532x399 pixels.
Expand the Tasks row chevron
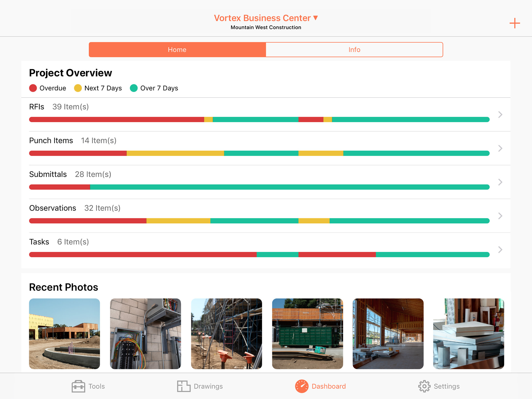tap(500, 250)
